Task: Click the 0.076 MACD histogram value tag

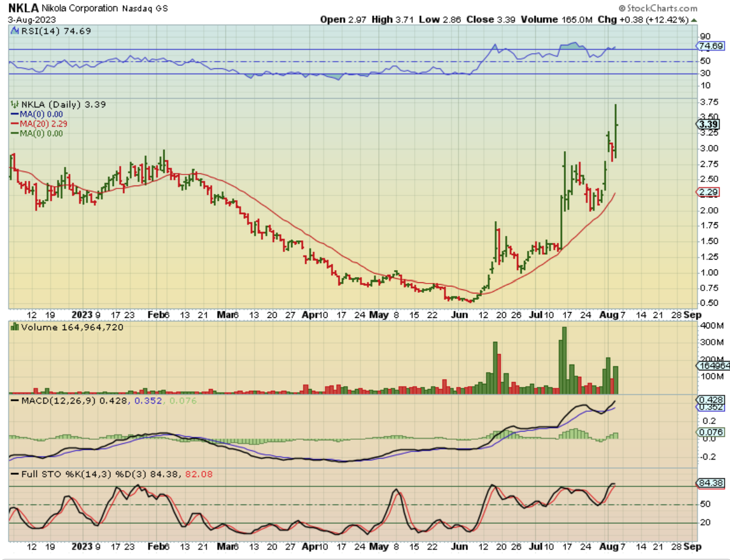Action: (711, 432)
